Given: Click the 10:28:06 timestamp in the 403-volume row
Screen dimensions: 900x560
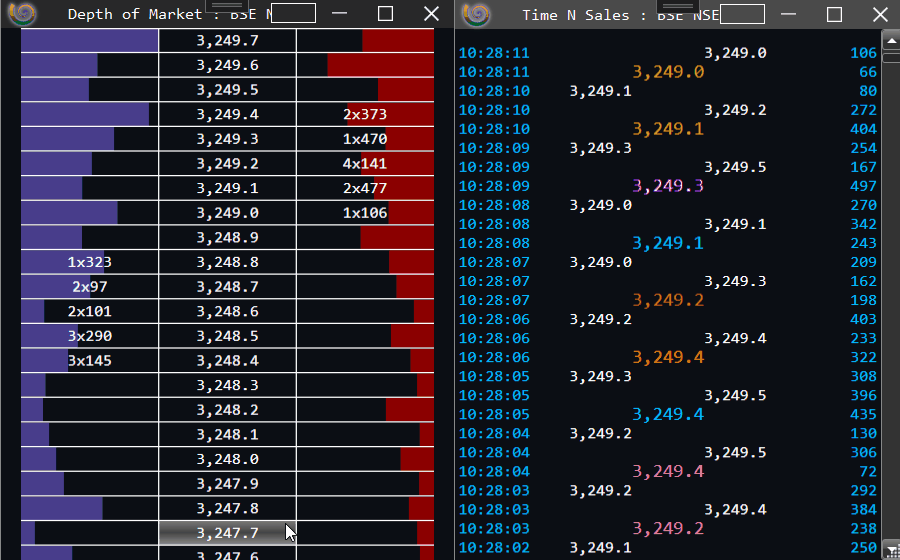Looking at the screenshot, I should coord(494,319).
